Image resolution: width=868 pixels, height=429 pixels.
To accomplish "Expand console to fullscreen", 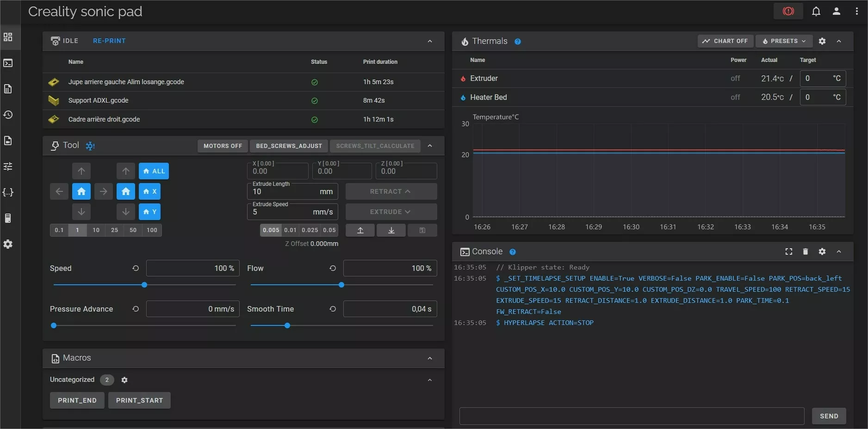I will [x=788, y=251].
